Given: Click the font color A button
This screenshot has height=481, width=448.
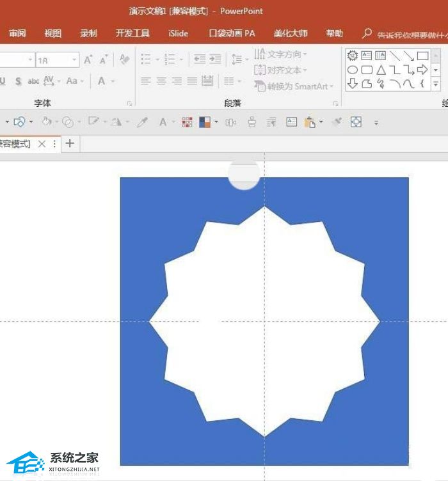Looking at the screenshot, I should pyautogui.click(x=101, y=81).
